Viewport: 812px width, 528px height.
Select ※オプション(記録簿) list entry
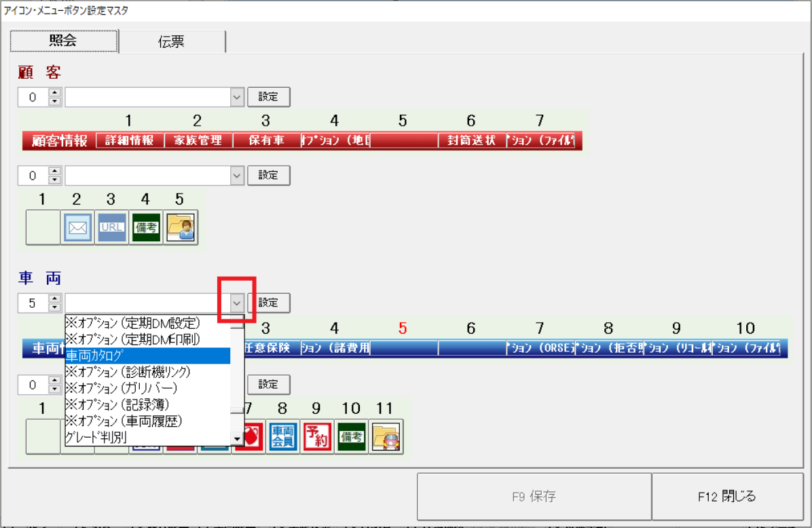[x=147, y=405]
